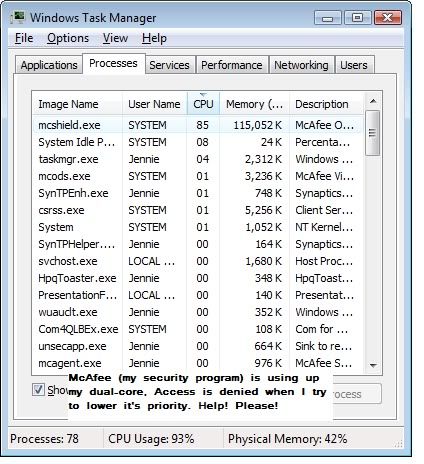Select the HpqToaster.exe process

click(198, 278)
